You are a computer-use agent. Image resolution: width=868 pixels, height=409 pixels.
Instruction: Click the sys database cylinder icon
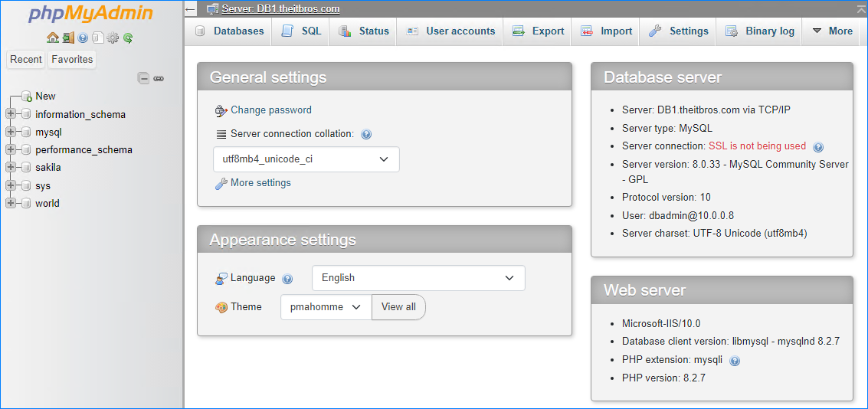(x=25, y=185)
